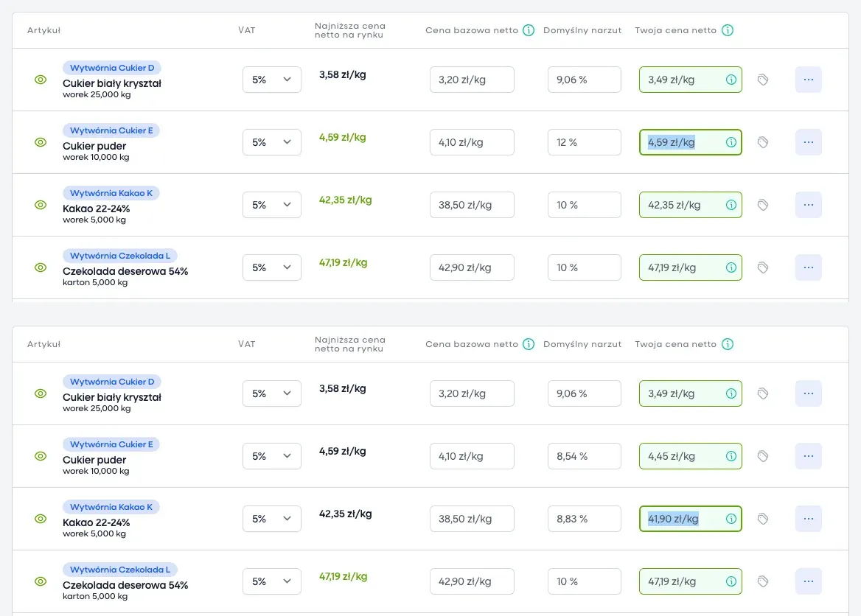Toggle eye visibility for Cukier puder in upper table
This screenshot has height=616, width=861.
(41, 142)
